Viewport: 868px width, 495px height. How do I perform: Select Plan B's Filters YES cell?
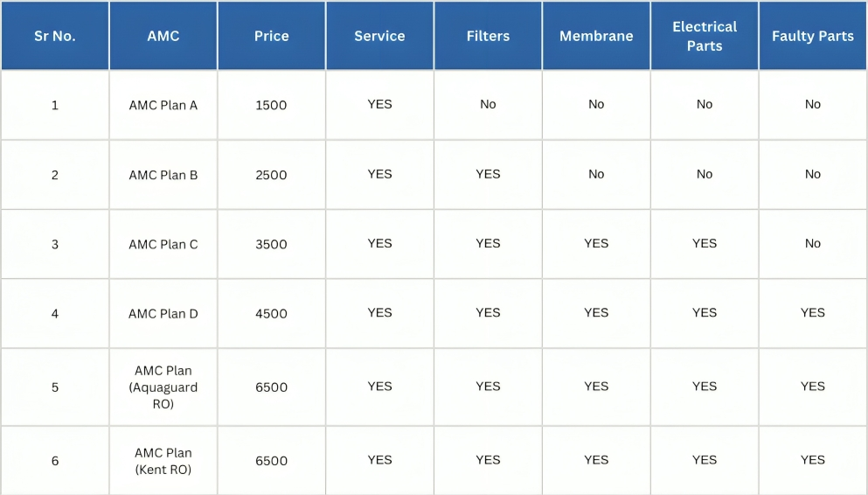488,174
